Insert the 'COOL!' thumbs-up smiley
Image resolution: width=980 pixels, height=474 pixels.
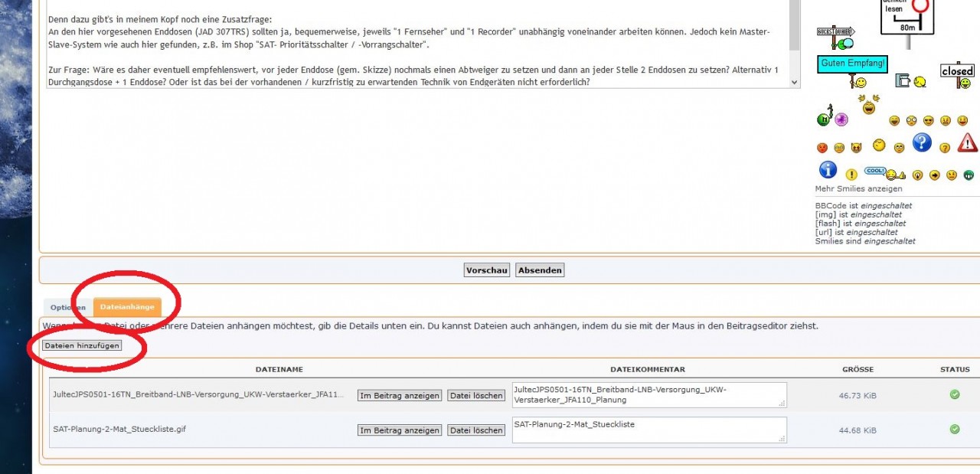pyautogui.click(x=884, y=174)
